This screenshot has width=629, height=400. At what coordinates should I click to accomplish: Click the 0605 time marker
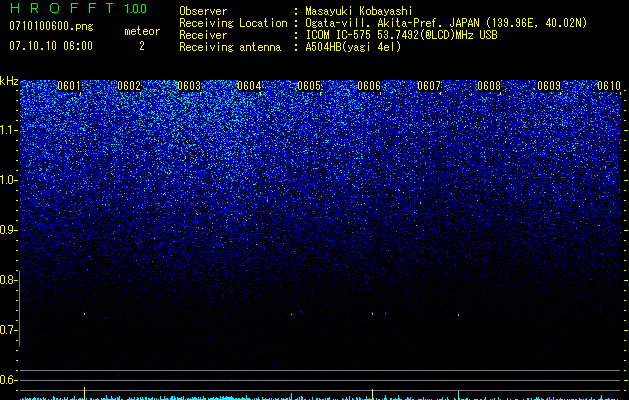pyautogui.click(x=309, y=86)
